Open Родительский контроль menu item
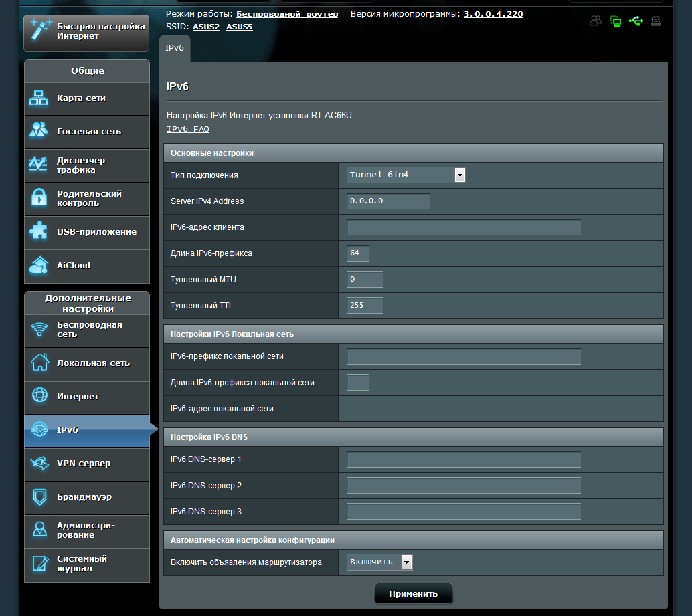The height and width of the screenshot is (616, 692). coord(87,199)
